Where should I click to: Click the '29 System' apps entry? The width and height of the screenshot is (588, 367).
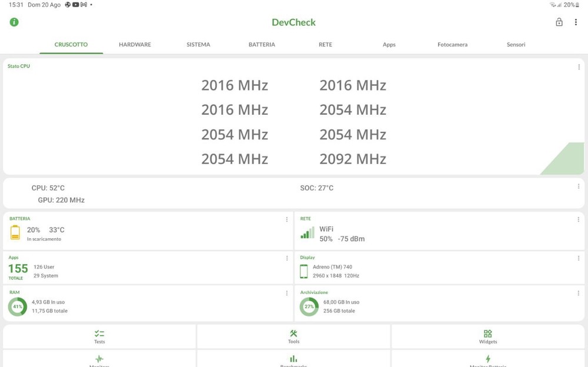click(x=46, y=275)
